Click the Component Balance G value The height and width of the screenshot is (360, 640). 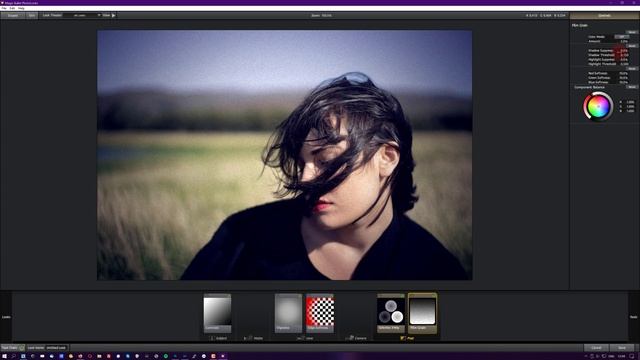click(x=630, y=107)
